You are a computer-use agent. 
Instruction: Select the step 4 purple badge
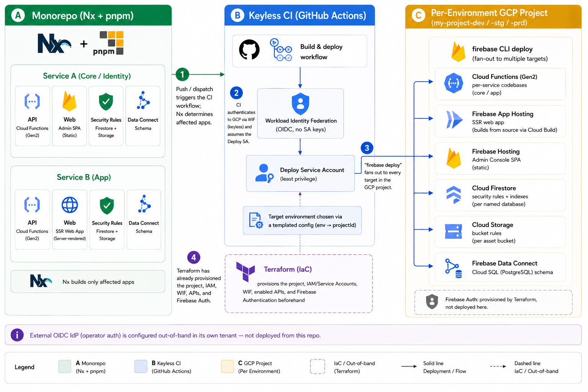[194, 258]
